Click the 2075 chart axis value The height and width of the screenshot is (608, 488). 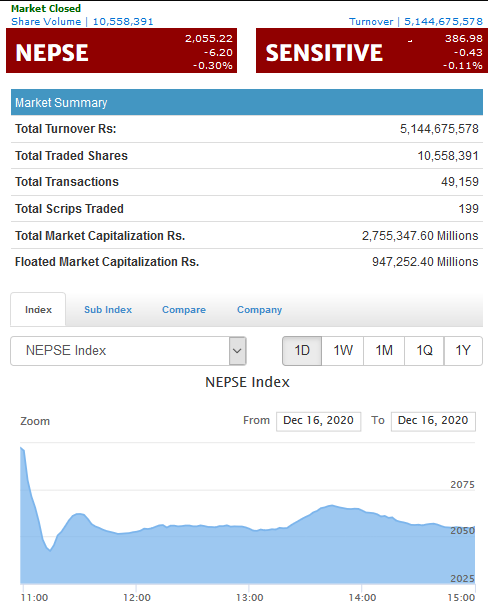tap(462, 485)
